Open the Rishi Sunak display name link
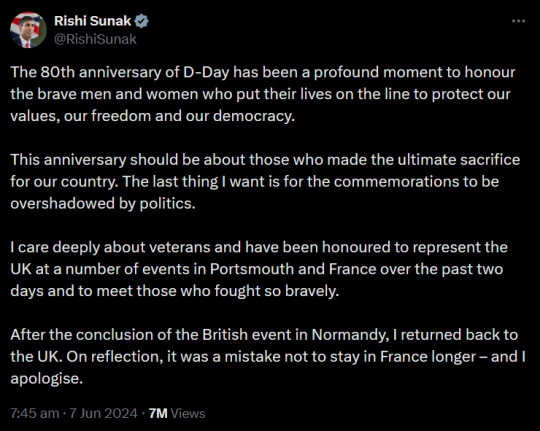This screenshot has width=540, height=431. [x=93, y=21]
